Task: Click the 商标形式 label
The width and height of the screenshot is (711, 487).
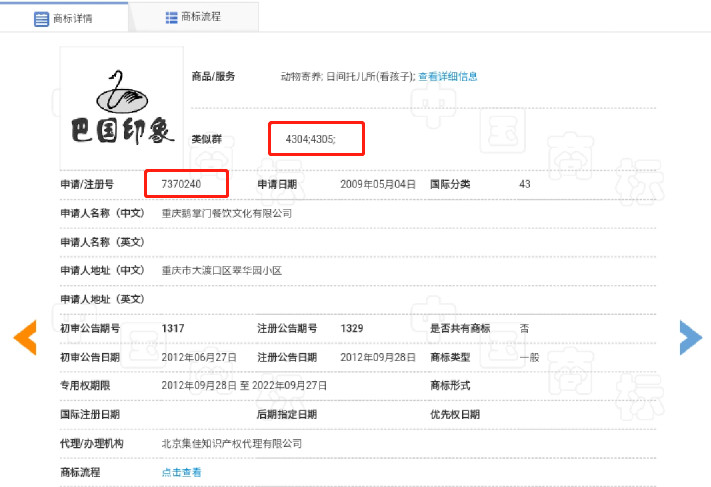Action: [x=450, y=385]
